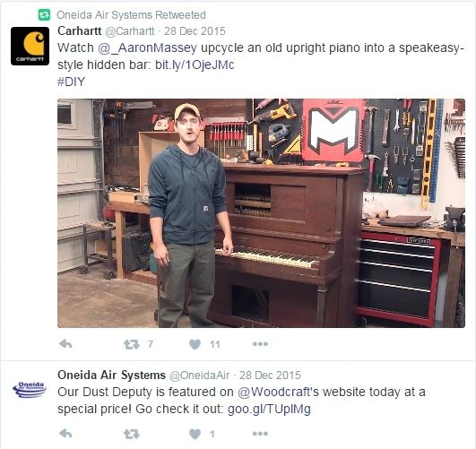Click the Carhartt profile avatar logo
The width and height of the screenshot is (476, 449).
(30, 46)
